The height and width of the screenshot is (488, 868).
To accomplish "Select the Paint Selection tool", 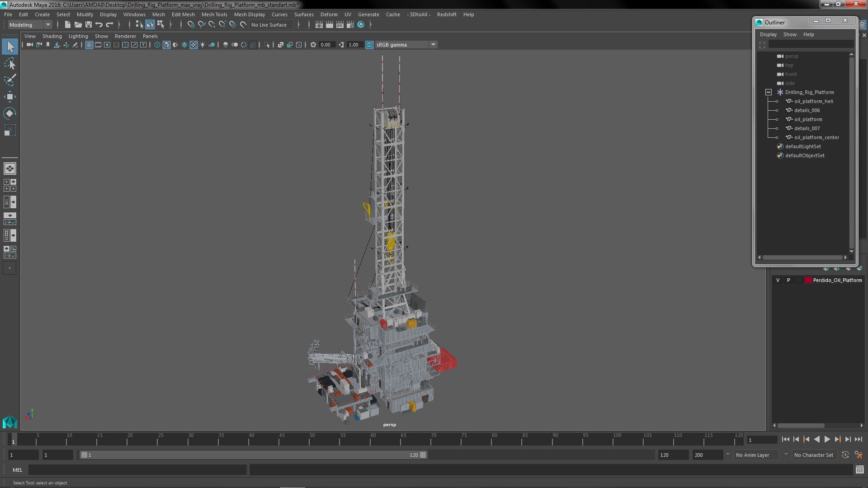I will (x=10, y=80).
